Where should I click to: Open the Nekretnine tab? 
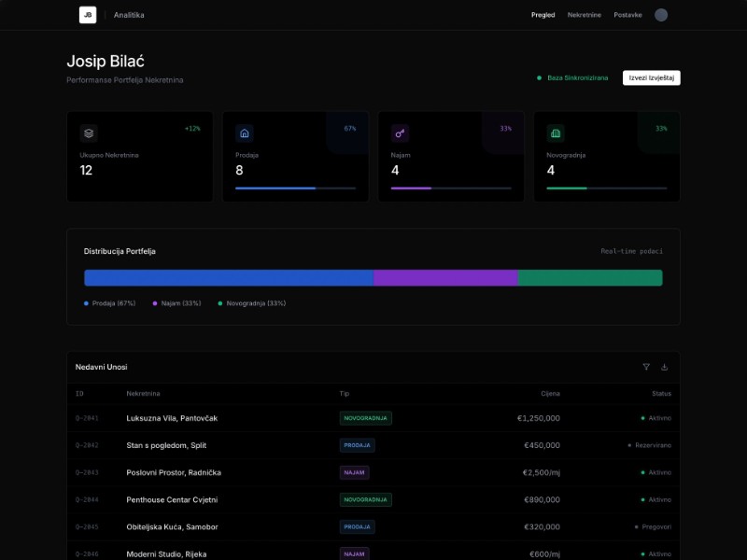click(585, 15)
